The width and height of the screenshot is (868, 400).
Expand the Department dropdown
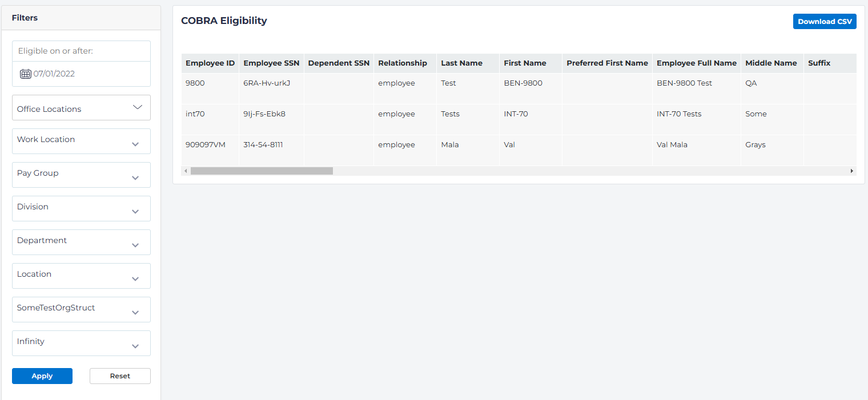point(135,245)
